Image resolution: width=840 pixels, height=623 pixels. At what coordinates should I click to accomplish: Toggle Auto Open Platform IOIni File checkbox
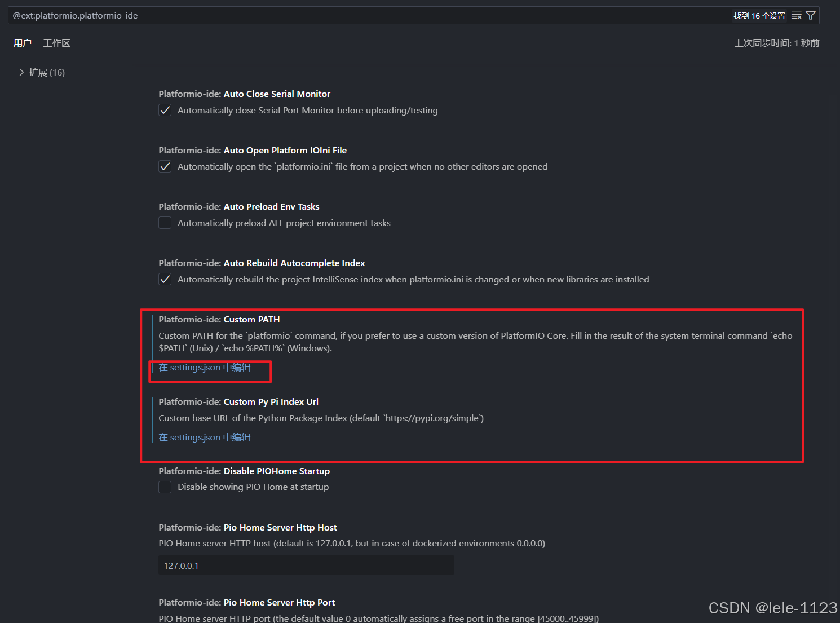click(x=165, y=166)
